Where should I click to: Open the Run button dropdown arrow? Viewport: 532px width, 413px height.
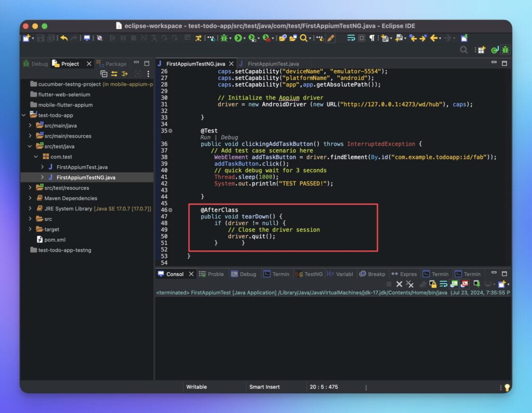point(244,38)
